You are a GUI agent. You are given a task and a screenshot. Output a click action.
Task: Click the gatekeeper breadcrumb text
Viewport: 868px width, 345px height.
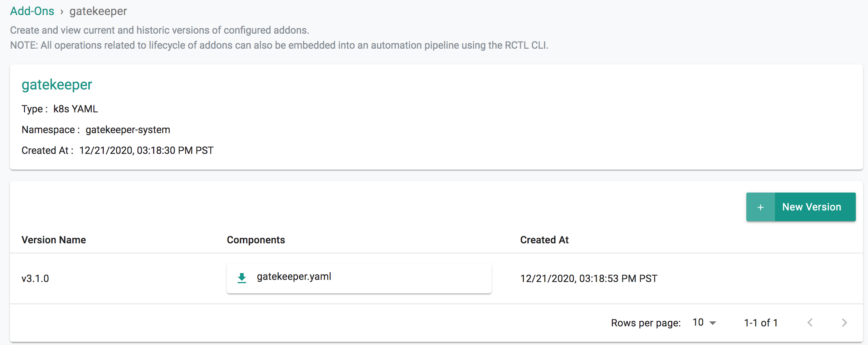click(x=98, y=11)
